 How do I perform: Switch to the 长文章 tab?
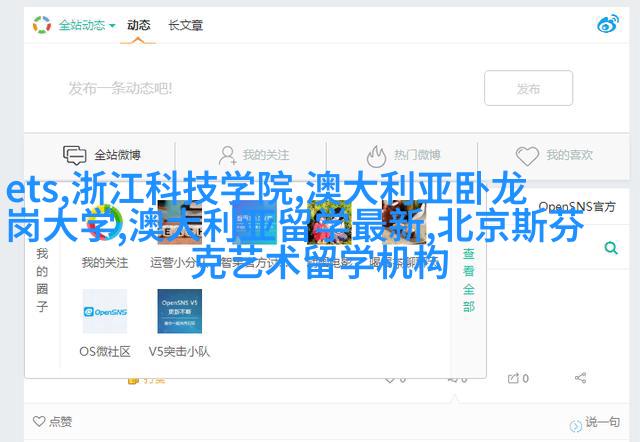coord(186,25)
